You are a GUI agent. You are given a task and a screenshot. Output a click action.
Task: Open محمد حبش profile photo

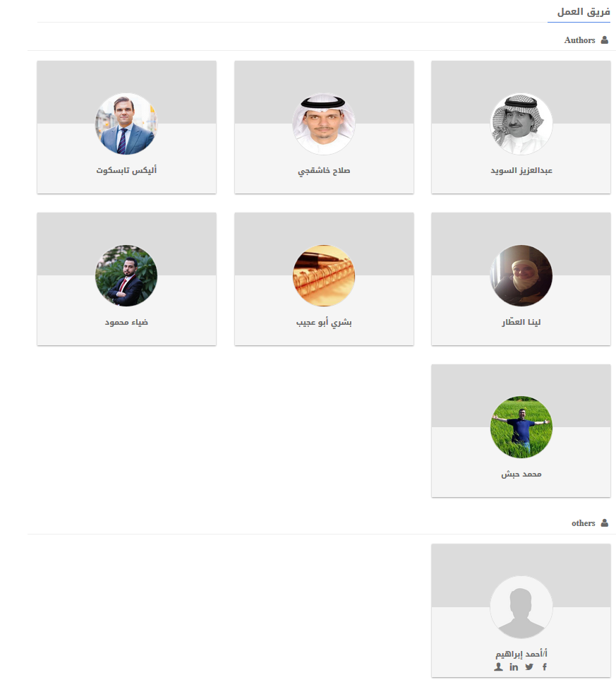(521, 427)
